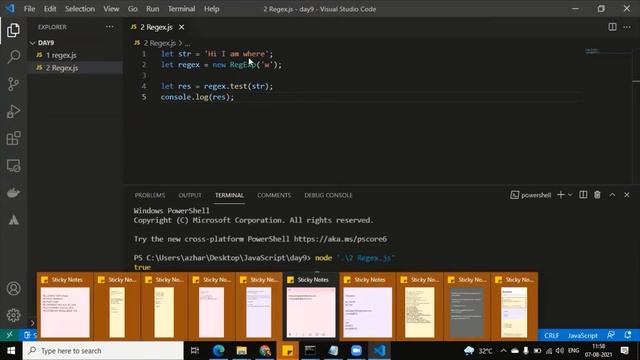Open the terminal launch profile dropdown arrow
This screenshot has height=360, width=640.
click(x=570, y=195)
